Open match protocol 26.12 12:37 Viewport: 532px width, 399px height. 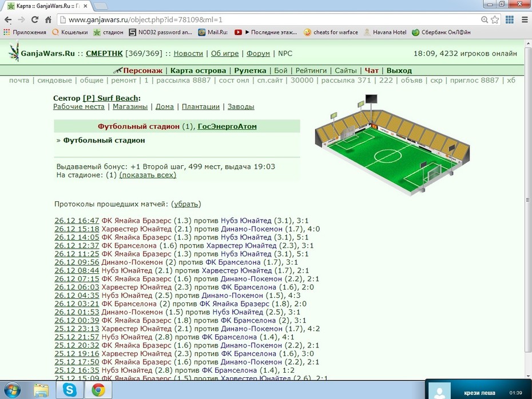(77, 245)
